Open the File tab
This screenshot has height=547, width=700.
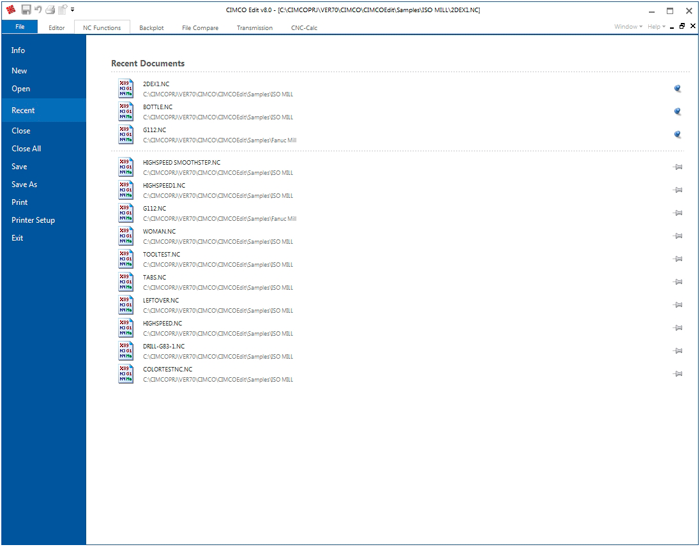20,27
